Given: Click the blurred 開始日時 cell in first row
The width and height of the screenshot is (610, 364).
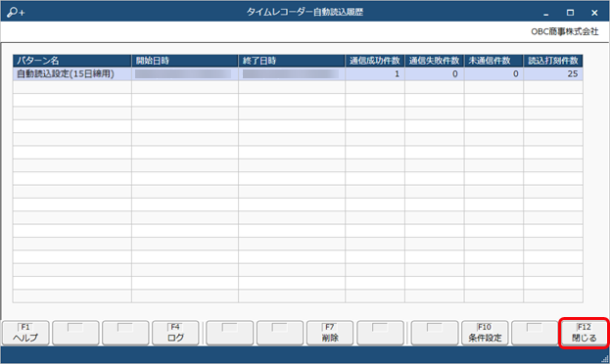Looking at the screenshot, I should coord(185,74).
